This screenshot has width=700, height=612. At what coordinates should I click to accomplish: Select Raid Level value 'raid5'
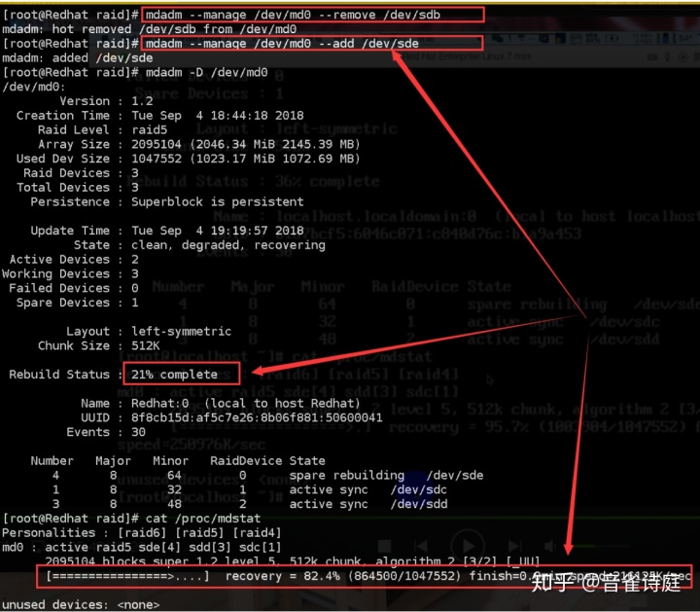coord(149,129)
